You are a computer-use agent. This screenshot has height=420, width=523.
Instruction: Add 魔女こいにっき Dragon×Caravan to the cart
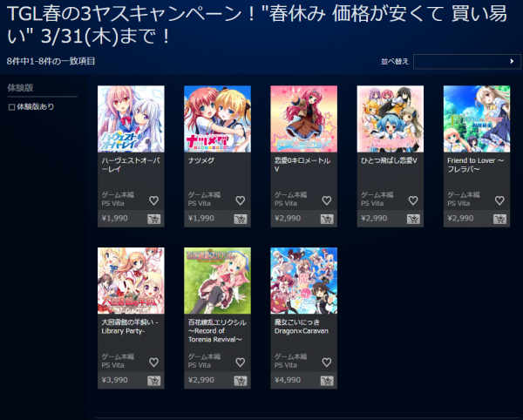pos(327,381)
